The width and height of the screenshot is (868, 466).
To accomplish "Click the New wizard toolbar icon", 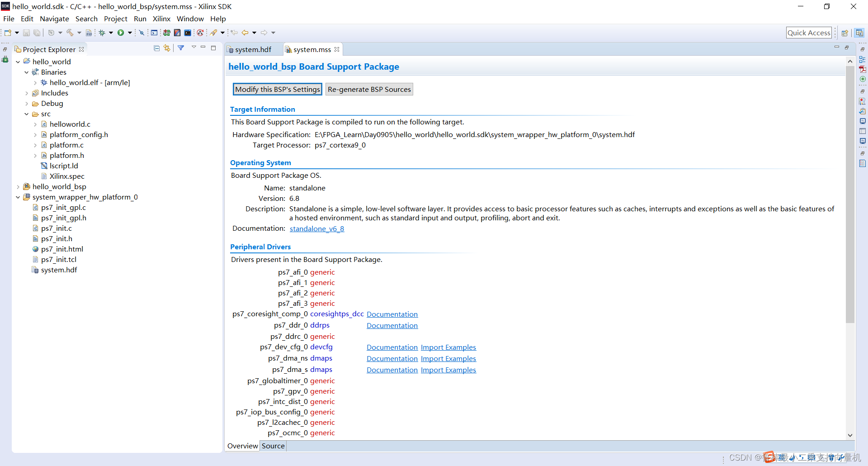I will click(x=8, y=33).
